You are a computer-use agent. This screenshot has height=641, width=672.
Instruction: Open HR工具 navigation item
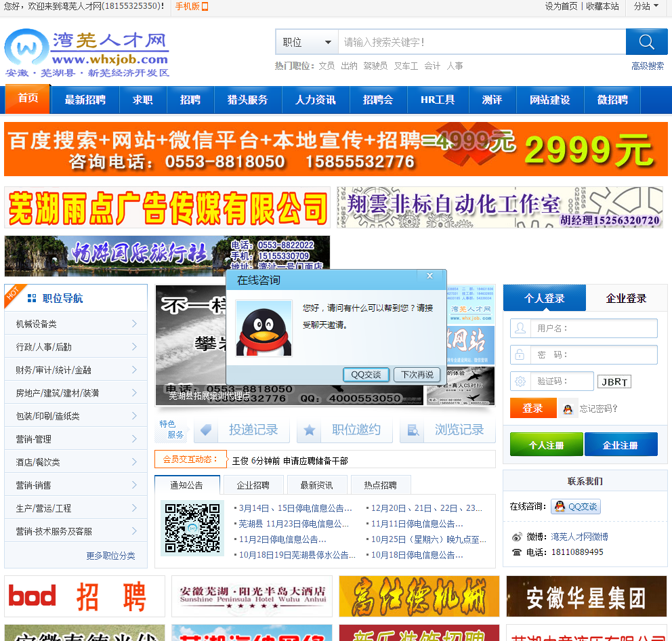(x=438, y=100)
